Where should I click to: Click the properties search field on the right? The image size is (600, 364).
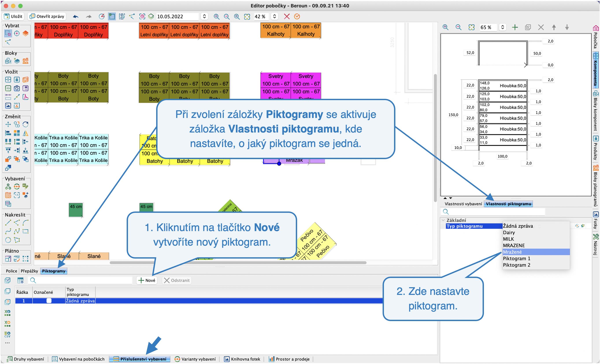pyautogui.click(x=493, y=212)
